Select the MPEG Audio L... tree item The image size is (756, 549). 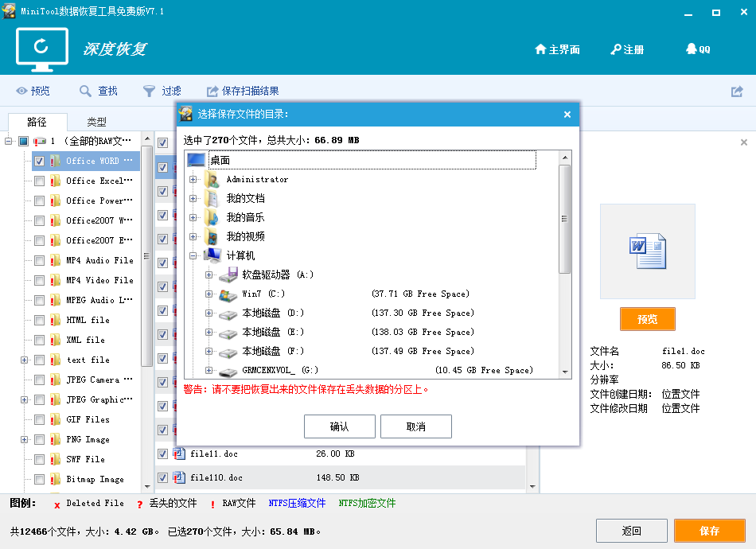99,300
